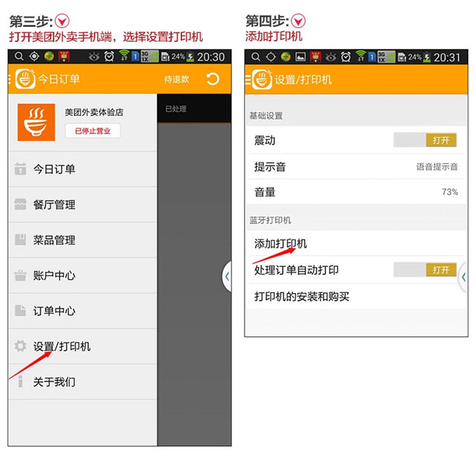Open the drawer via menu lines beside 今日订单
The height and width of the screenshot is (456, 476).
coord(10,79)
